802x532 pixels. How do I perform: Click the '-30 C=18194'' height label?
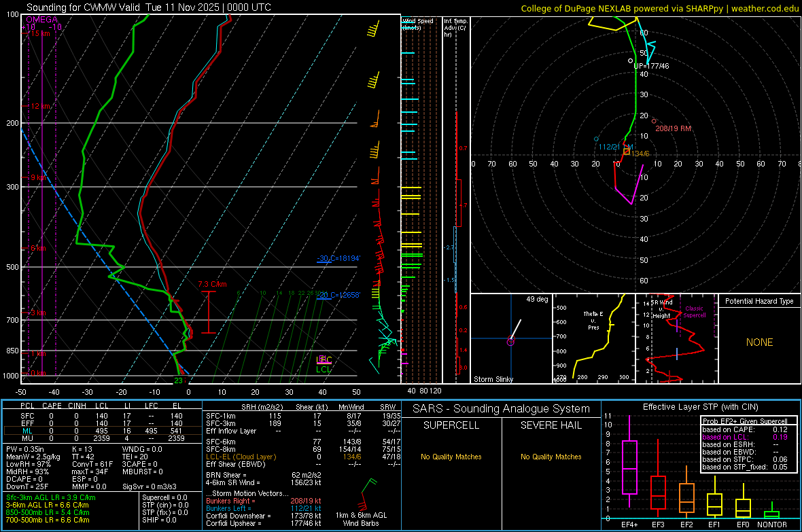coord(338,258)
